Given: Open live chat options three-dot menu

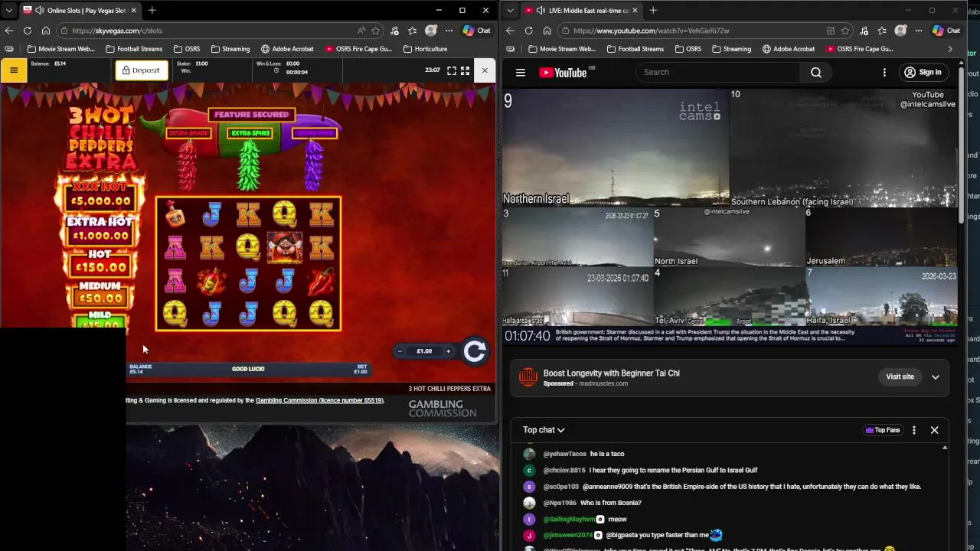Looking at the screenshot, I should click(x=913, y=430).
